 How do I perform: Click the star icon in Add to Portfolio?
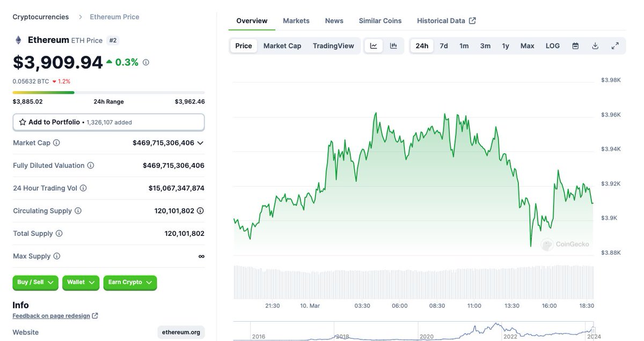pos(23,122)
